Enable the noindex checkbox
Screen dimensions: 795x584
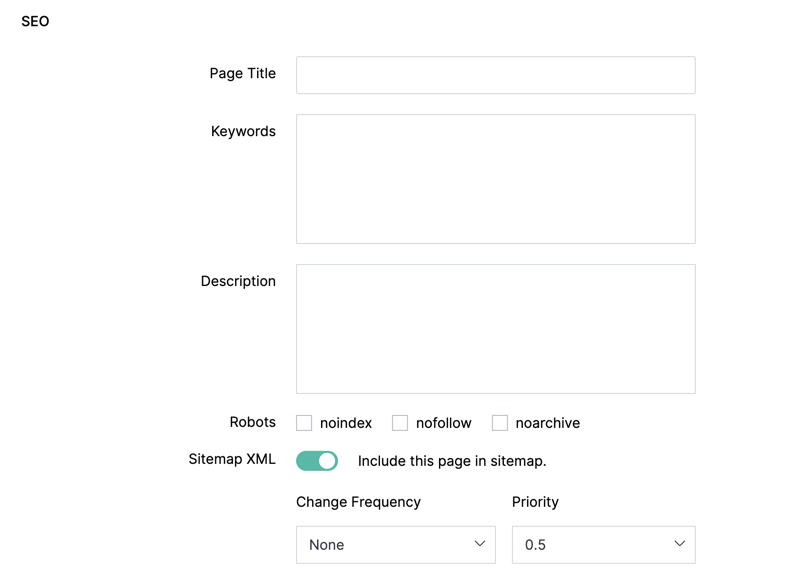tap(304, 423)
